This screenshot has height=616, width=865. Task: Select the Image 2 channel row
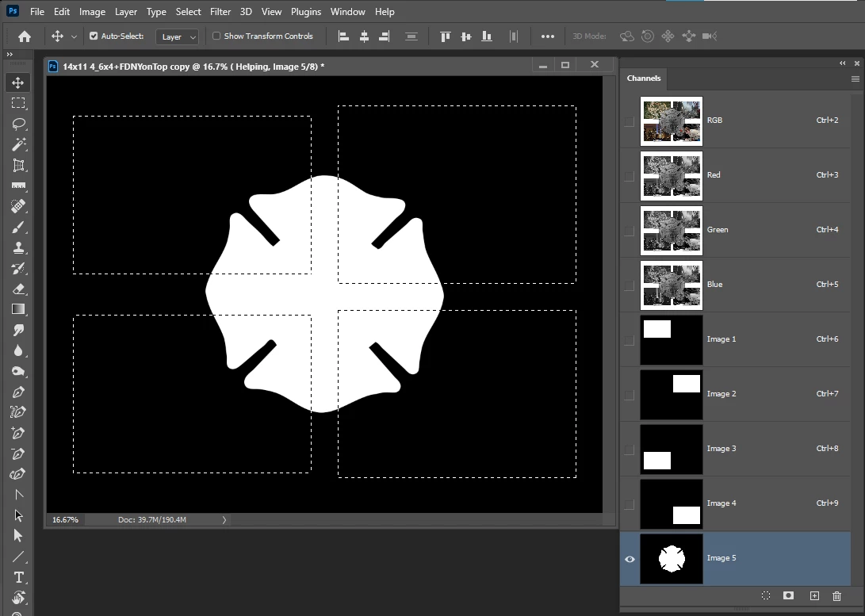[x=735, y=395]
